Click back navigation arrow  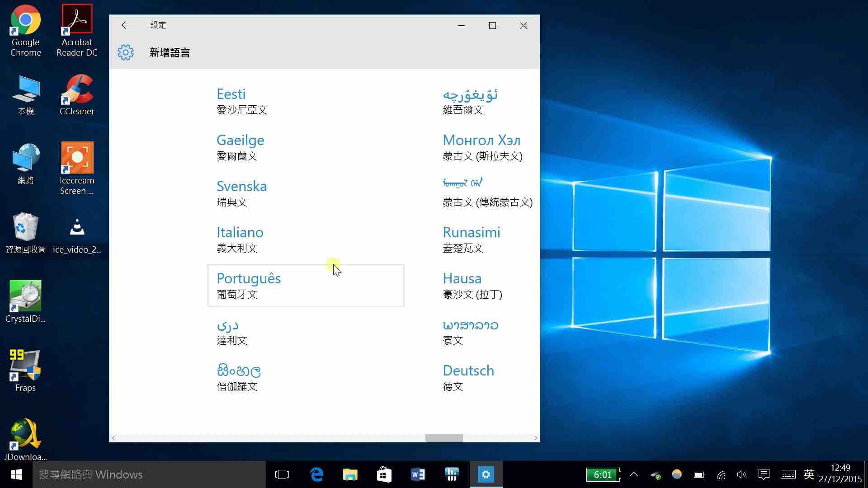click(125, 24)
